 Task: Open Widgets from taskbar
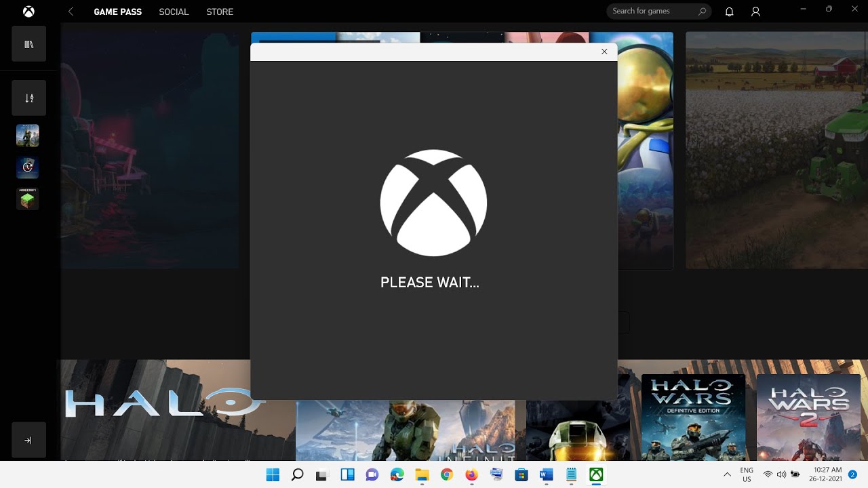click(347, 474)
